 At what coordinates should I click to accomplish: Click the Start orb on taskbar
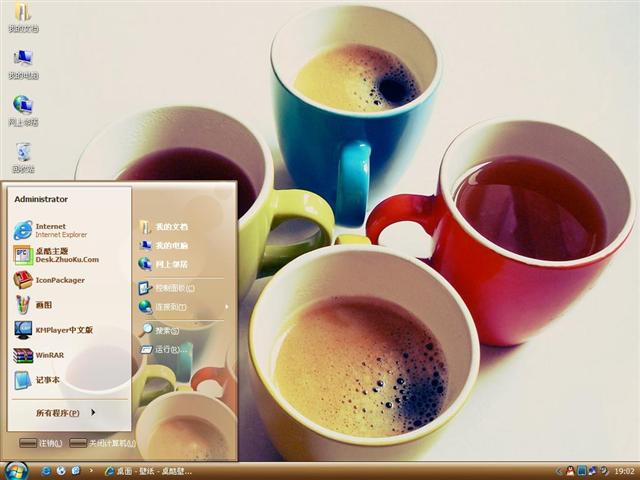(x=15, y=469)
